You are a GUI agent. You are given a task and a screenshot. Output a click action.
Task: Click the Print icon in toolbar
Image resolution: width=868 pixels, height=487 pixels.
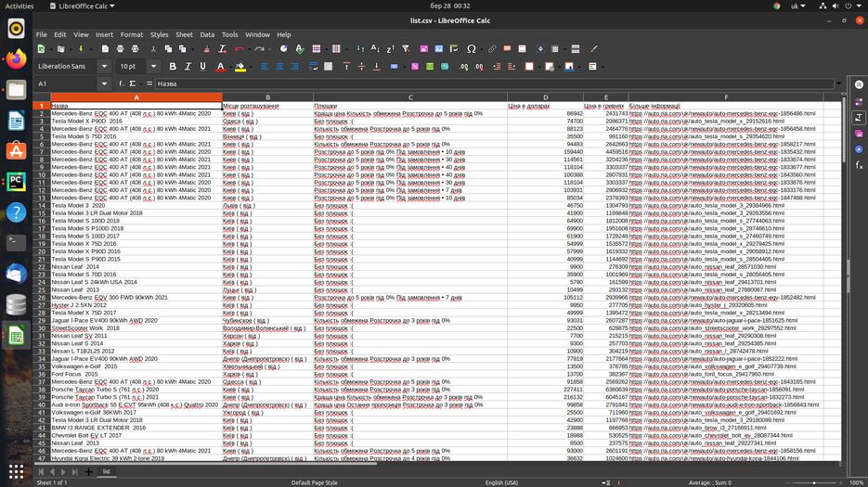click(x=120, y=49)
